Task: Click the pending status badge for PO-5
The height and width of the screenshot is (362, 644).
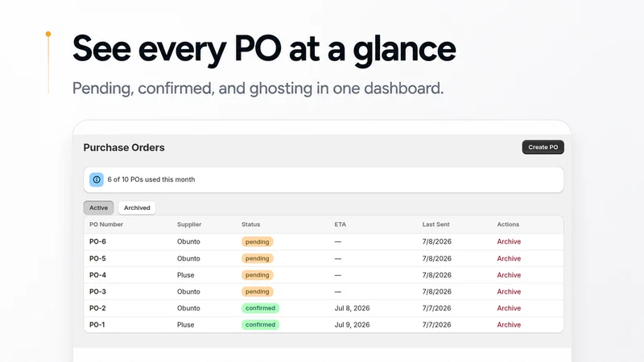Action: [x=257, y=258]
